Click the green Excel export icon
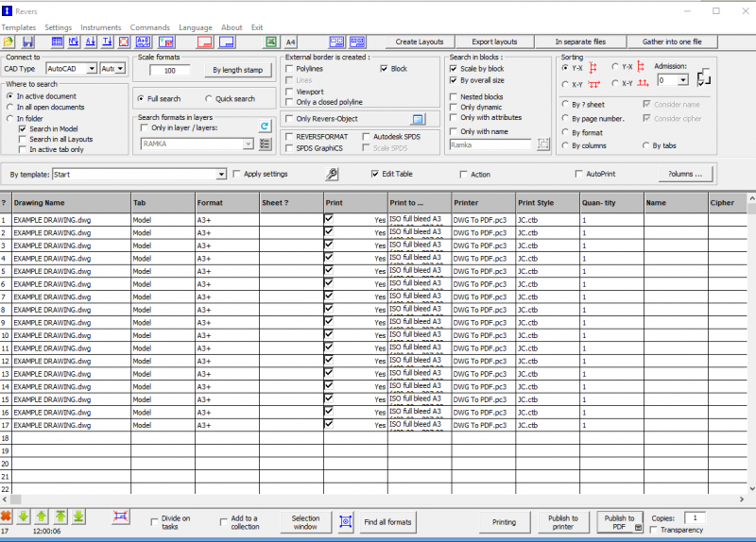756x542 pixels. 271,42
